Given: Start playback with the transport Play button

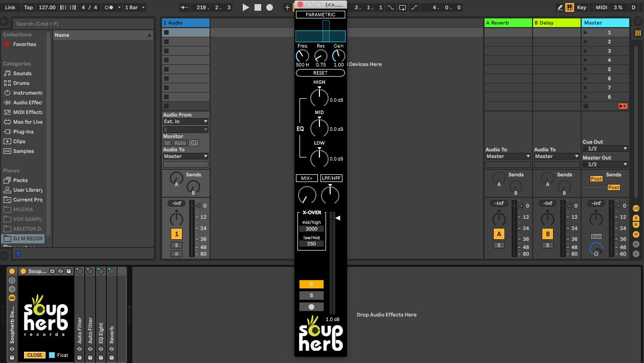Looking at the screenshot, I should pos(246,7).
